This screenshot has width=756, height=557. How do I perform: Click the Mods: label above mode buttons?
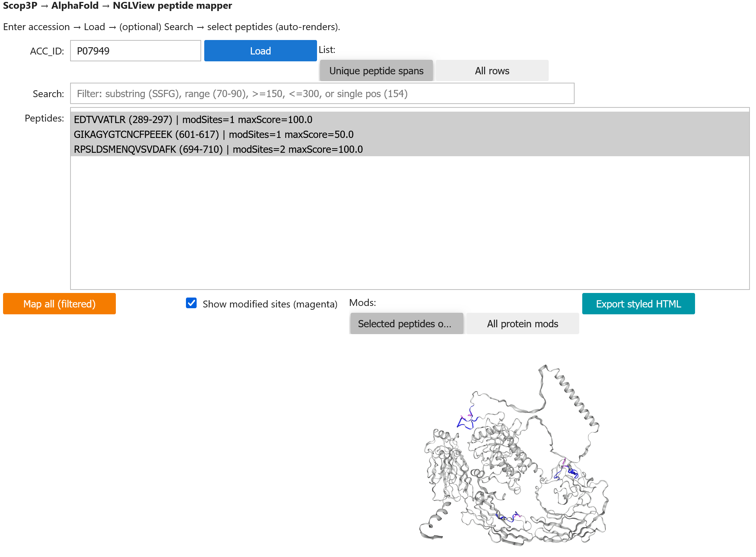pos(362,302)
